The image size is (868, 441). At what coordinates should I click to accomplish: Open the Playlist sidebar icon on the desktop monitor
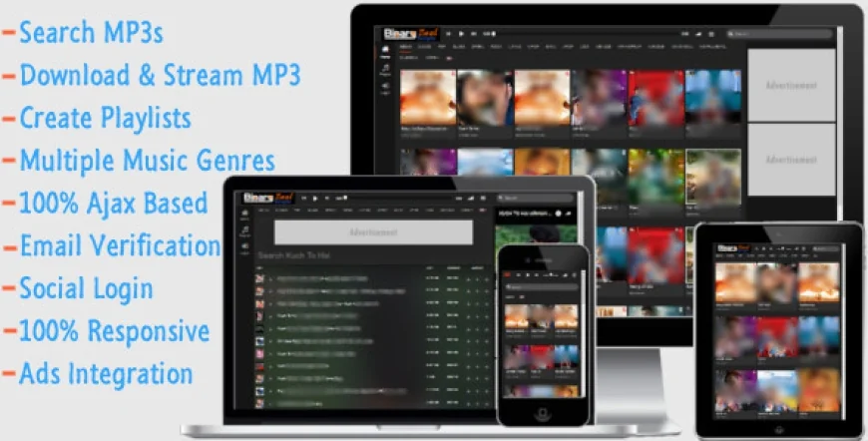pos(385,70)
